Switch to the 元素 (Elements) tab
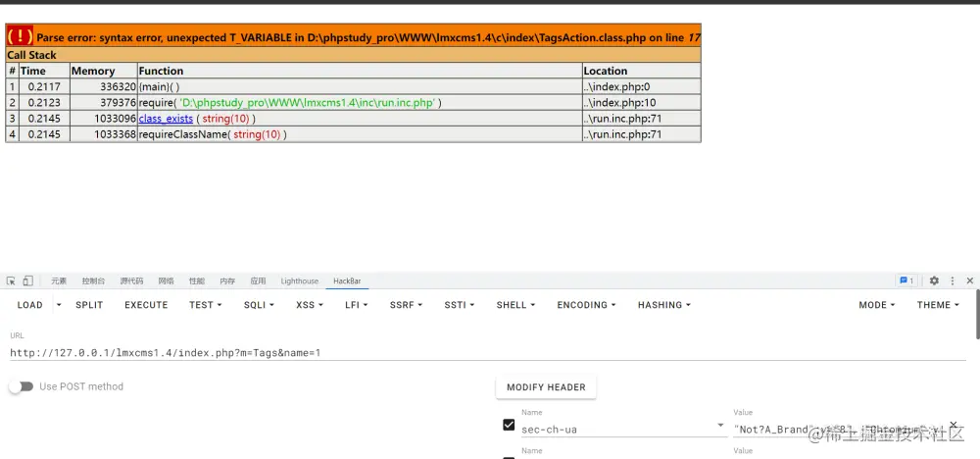 [x=59, y=281]
